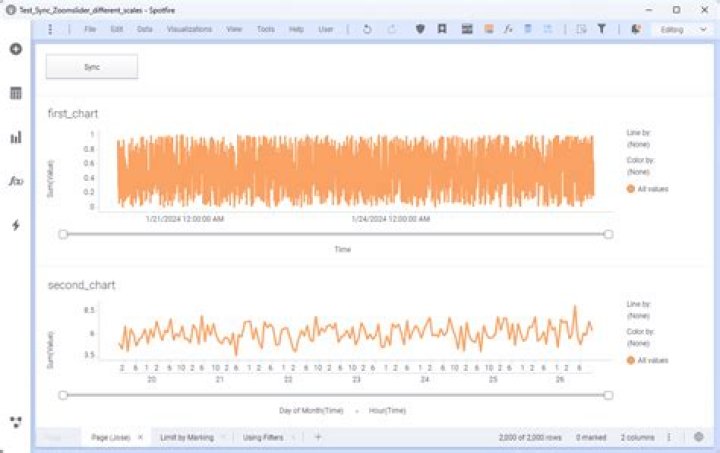Click the light blue grid toolbar icon
Viewport: 720px width, 453px height.
tap(548, 29)
